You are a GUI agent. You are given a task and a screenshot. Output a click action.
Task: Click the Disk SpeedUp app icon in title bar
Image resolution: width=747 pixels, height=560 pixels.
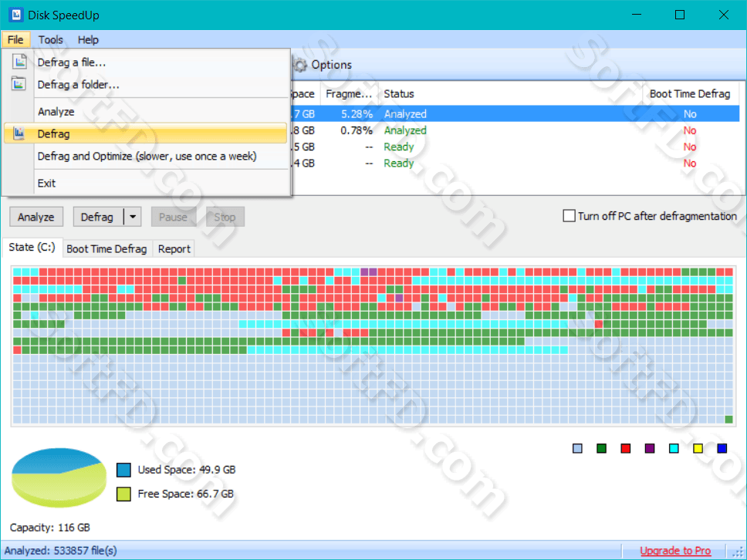tap(16, 15)
